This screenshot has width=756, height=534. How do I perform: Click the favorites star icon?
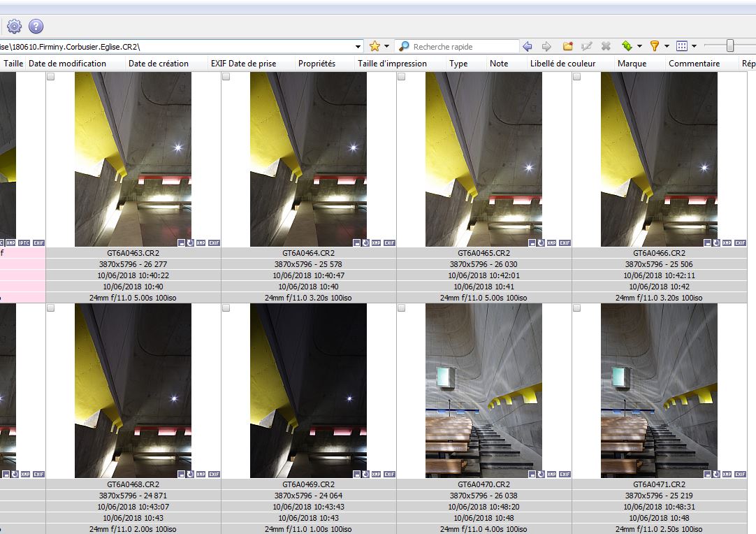[x=375, y=46]
